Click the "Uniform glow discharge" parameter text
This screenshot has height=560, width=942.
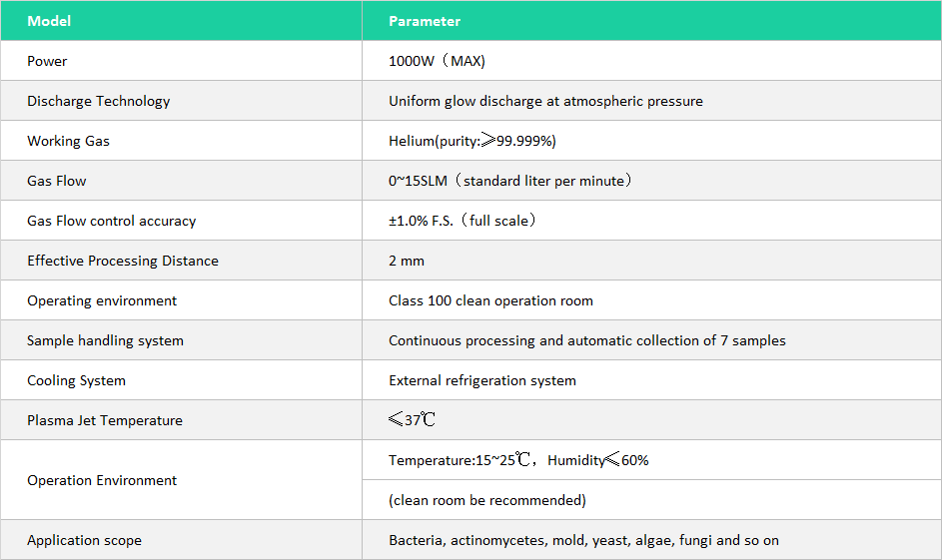545,101
